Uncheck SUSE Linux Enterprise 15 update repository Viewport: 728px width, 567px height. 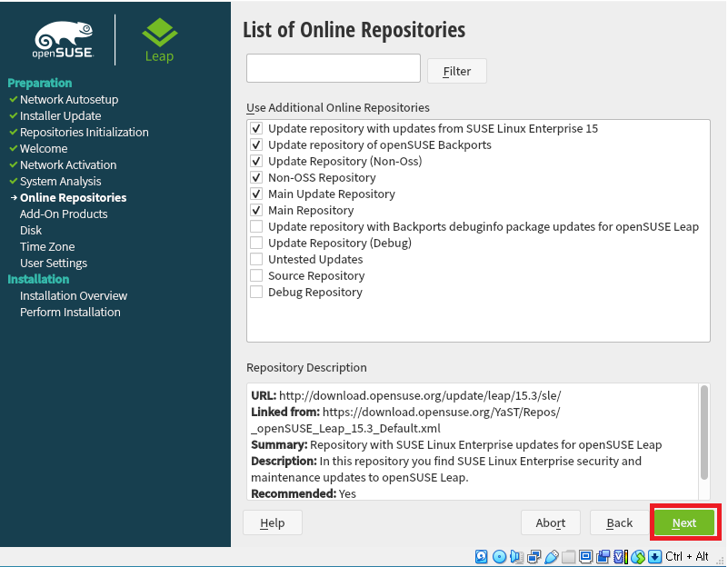pyautogui.click(x=256, y=128)
